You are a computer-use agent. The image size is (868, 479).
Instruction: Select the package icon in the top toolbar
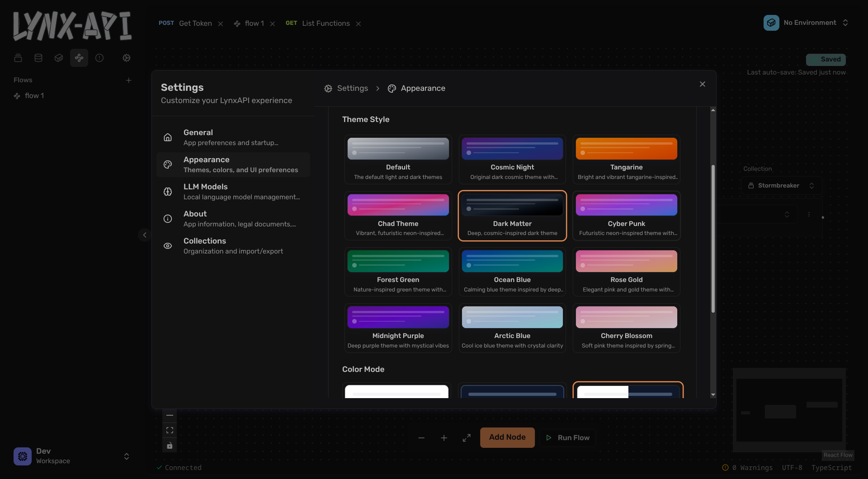(59, 57)
